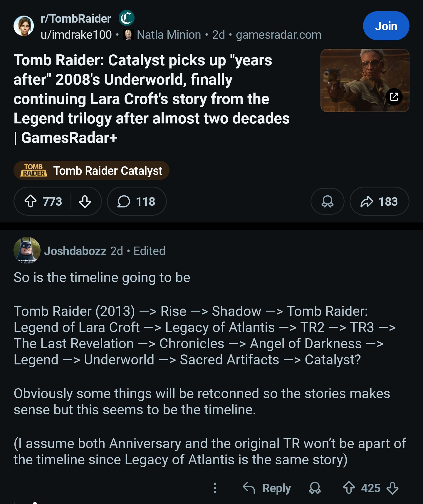The height and width of the screenshot is (504, 423).
Task: Open Joshdabozz username link
Action: pyautogui.click(x=75, y=251)
